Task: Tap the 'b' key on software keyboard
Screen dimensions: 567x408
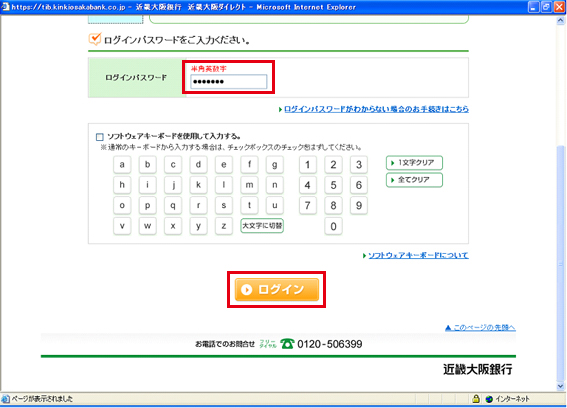Action: point(148,165)
